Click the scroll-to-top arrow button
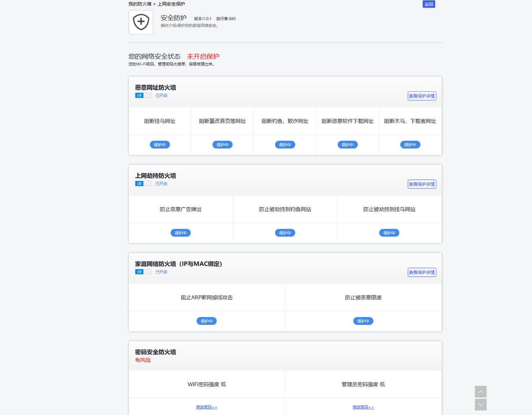The width and height of the screenshot is (532, 415). [480, 392]
